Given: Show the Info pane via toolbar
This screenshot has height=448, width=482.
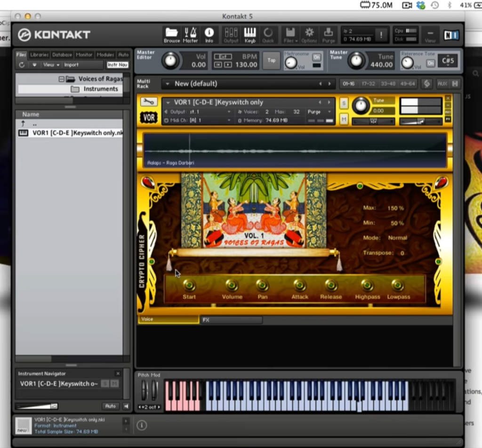Looking at the screenshot, I should click(209, 35).
